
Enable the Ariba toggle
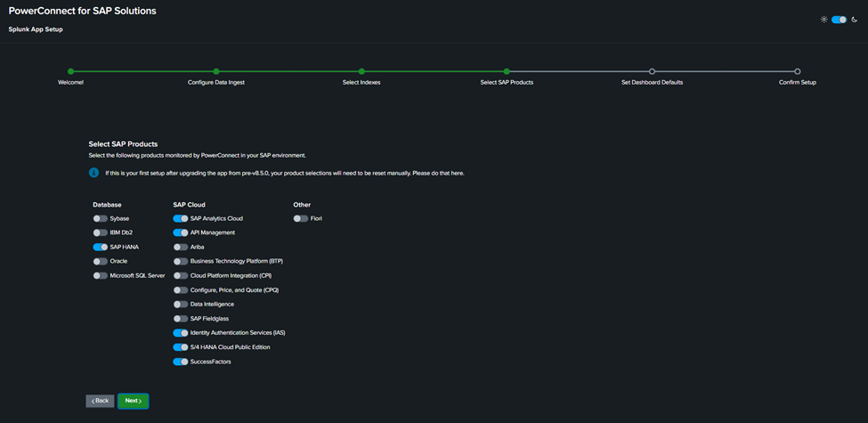[181, 247]
